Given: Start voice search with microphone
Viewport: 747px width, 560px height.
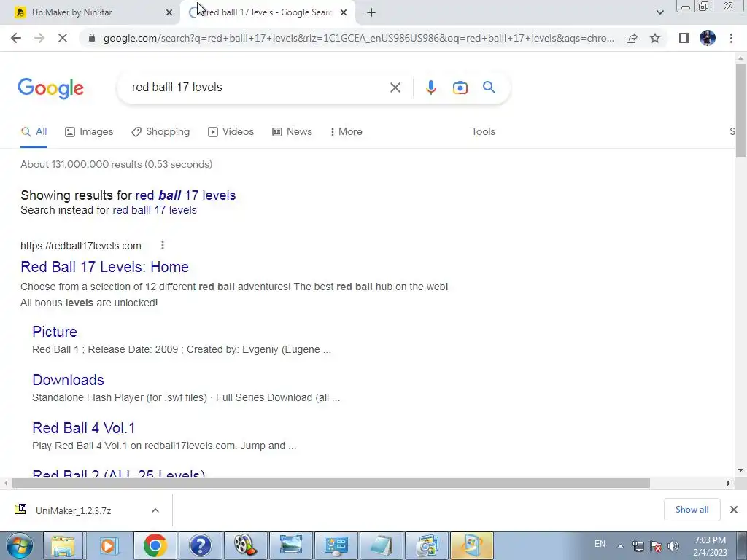Looking at the screenshot, I should pos(430,87).
